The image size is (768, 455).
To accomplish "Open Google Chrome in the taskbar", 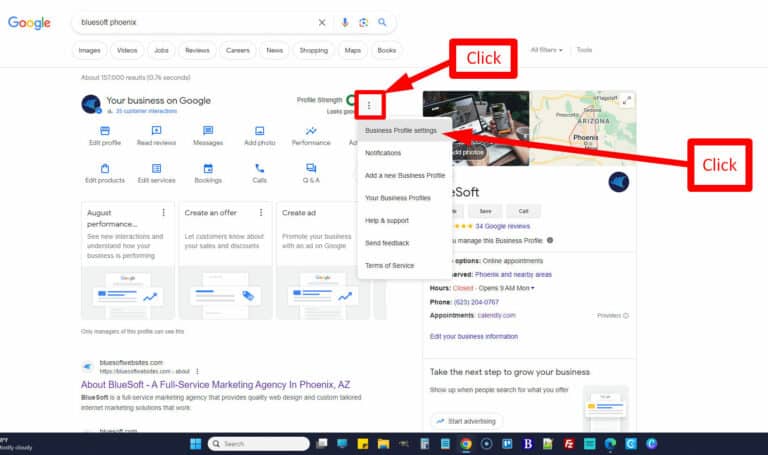I will pos(466,444).
